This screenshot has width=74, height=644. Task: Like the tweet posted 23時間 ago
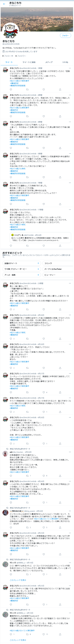tap(44, 309)
